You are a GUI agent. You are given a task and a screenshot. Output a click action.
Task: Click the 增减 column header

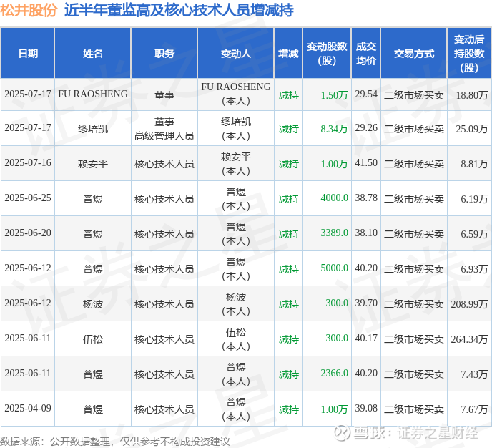(288, 54)
